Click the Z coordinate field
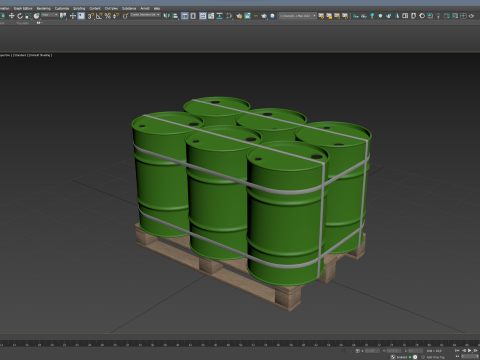This screenshot has height=360, width=480. click(415, 351)
